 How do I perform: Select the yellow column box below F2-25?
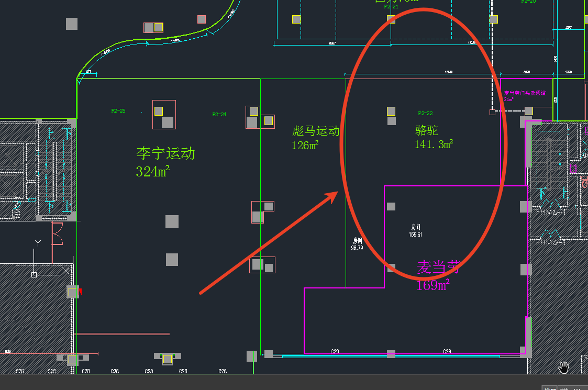coord(159,111)
